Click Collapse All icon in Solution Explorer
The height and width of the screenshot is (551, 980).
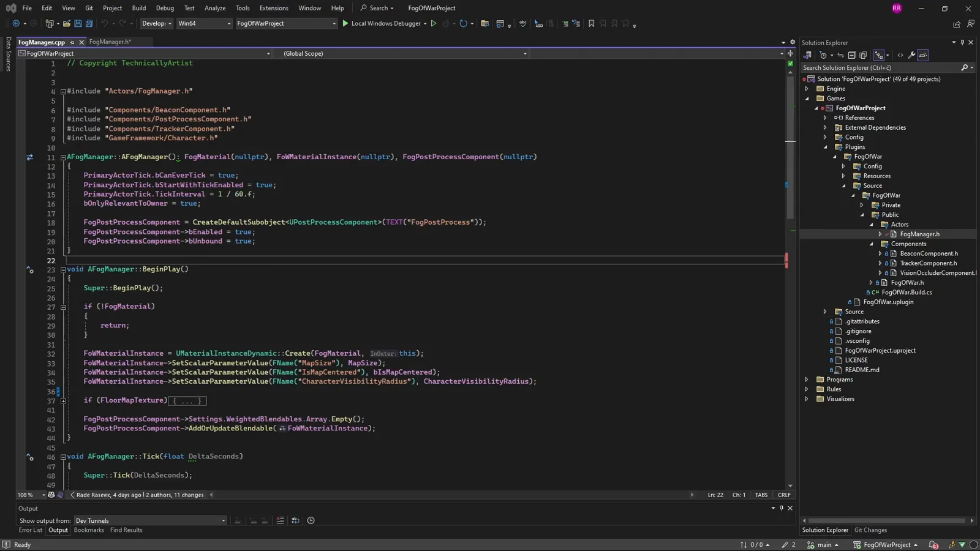(x=851, y=55)
